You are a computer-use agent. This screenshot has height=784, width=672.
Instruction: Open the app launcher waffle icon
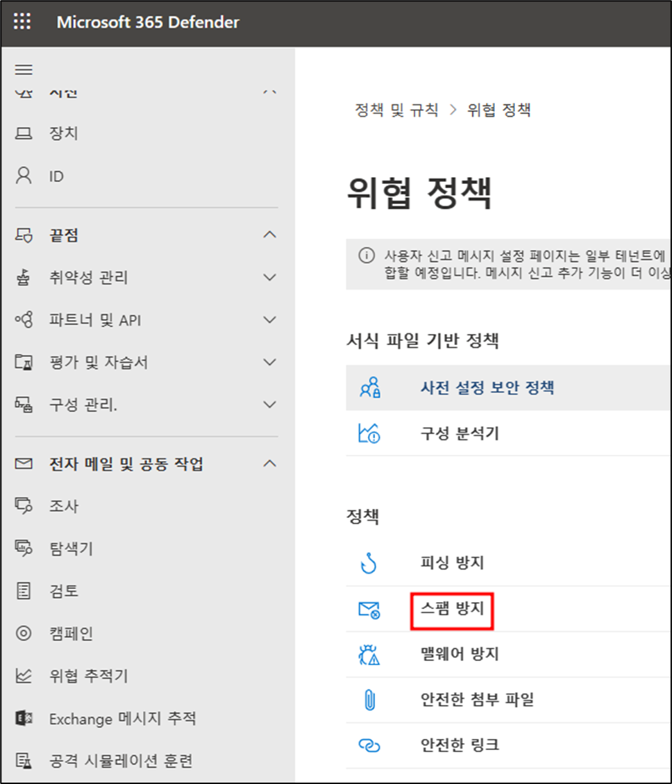(23, 22)
